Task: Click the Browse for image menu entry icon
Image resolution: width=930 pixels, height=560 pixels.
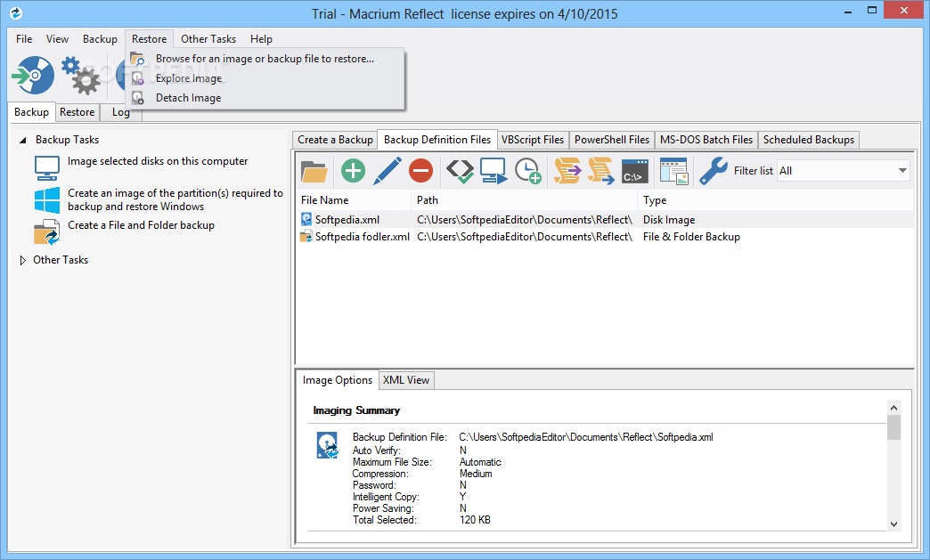Action: 137,59
